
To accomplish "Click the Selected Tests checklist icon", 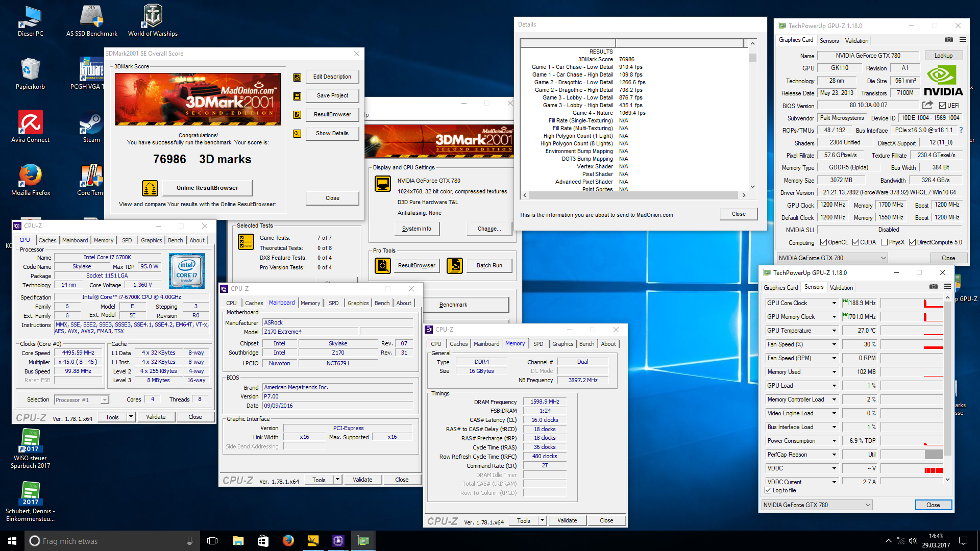I will click(246, 242).
